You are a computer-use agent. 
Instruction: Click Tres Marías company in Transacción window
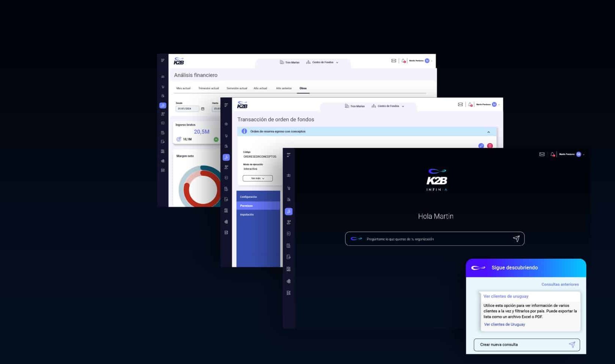click(x=355, y=106)
